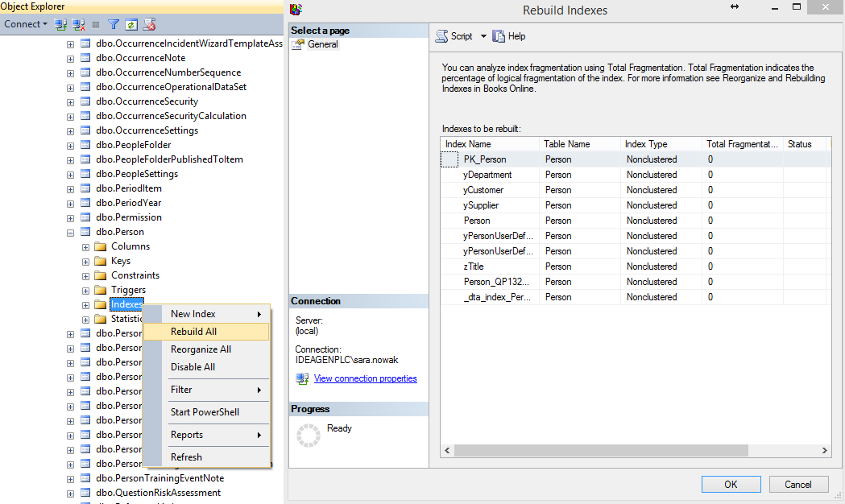845x504 pixels.
Task: Click the dbo.PeopleFolder table icon
Action: pos(85,145)
